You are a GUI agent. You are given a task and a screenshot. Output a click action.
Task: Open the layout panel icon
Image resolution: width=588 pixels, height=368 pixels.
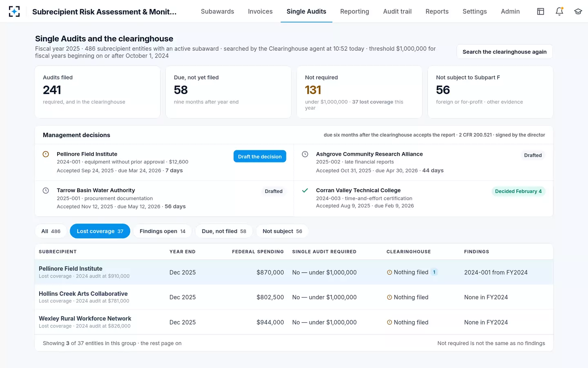[x=541, y=11]
